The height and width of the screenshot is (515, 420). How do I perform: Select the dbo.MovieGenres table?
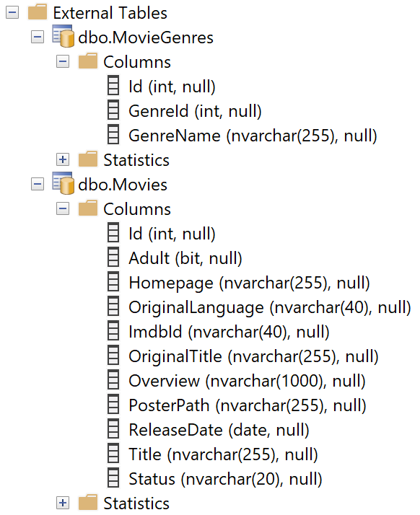click(x=146, y=38)
